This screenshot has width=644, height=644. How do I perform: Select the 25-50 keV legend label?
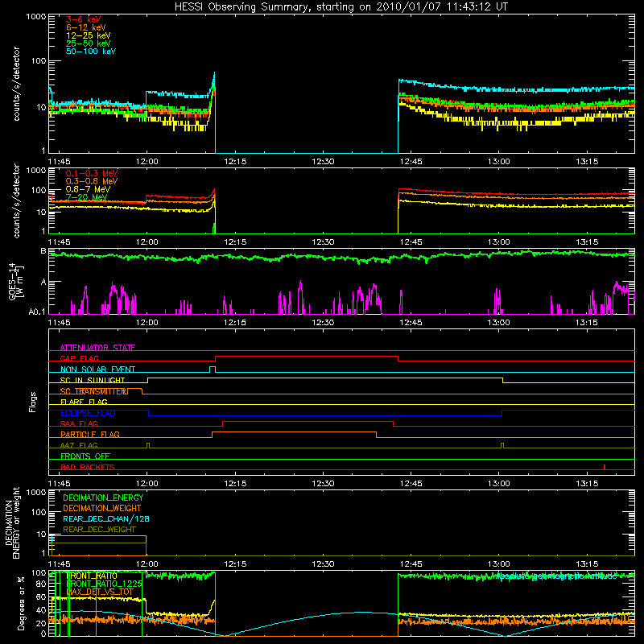coord(89,43)
